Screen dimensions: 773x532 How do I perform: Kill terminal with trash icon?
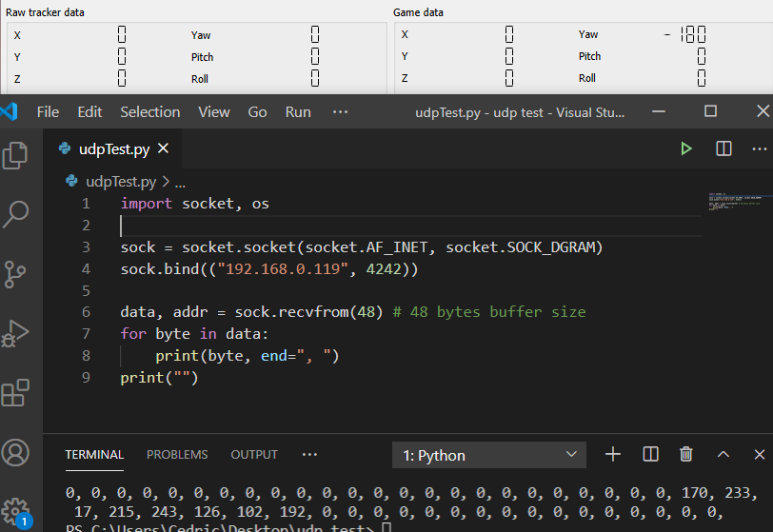686,454
